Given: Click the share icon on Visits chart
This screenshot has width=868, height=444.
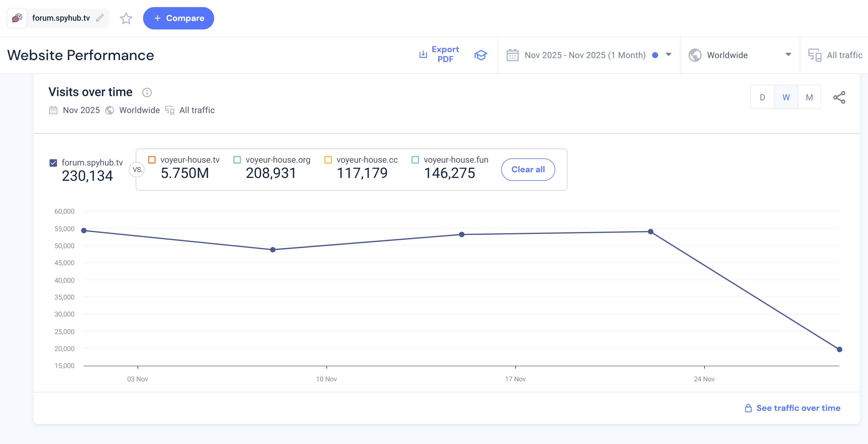Looking at the screenshot, I should tap(839, 97).
